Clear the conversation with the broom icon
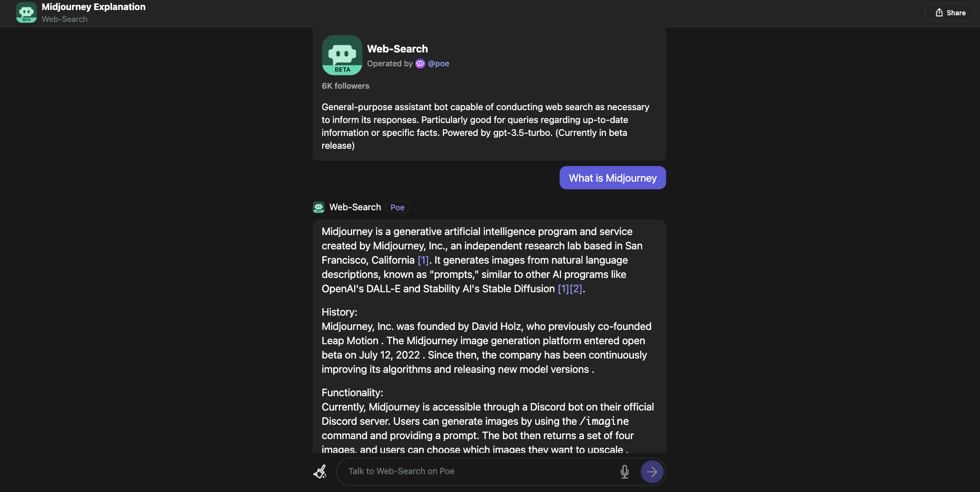This screenshot has height=492, width=980. [x=320, y=471]
